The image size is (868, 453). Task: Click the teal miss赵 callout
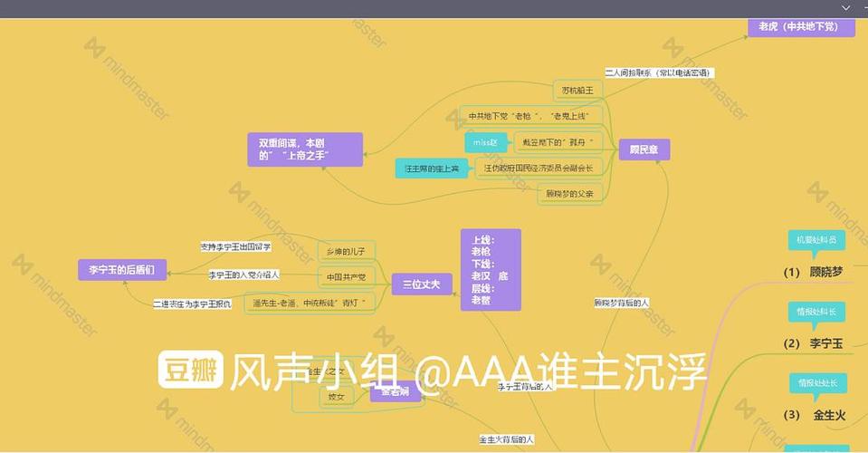(485, 142)
